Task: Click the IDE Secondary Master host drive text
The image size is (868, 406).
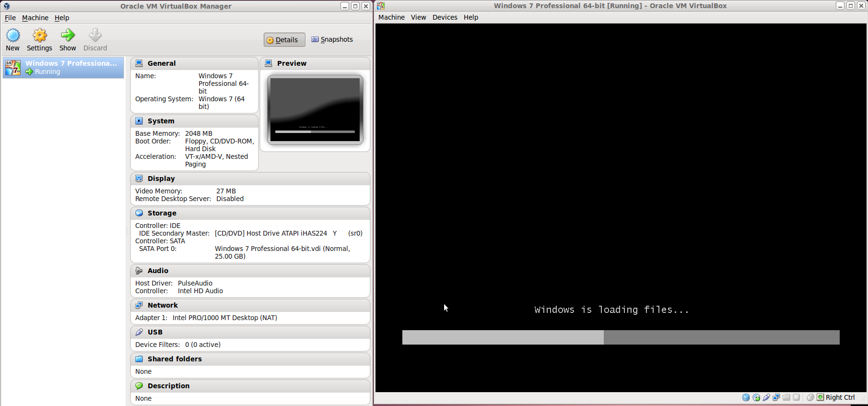Action: (x=289, y=233)
